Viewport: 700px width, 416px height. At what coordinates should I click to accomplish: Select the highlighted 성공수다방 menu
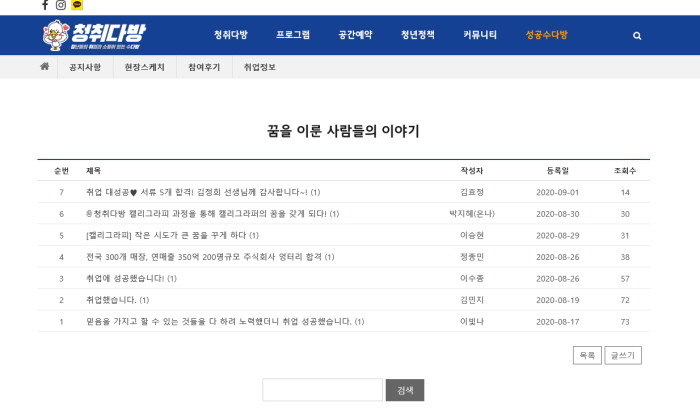546,35
